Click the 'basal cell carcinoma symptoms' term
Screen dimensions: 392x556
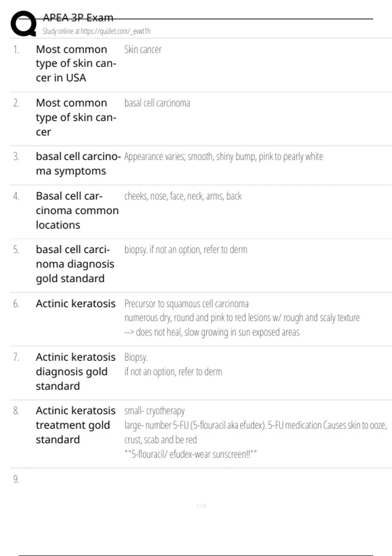[x=78, y=164]
